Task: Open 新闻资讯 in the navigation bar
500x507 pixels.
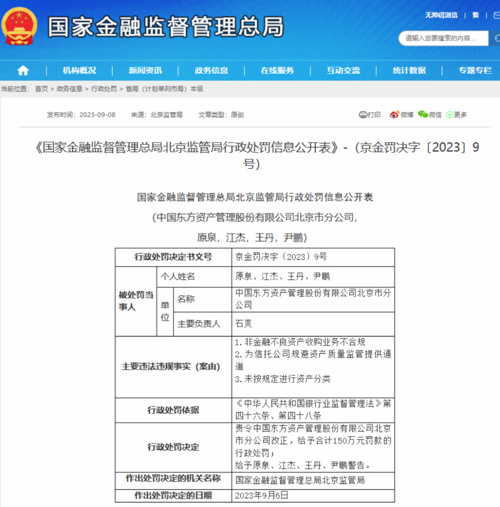Action: 145,70
